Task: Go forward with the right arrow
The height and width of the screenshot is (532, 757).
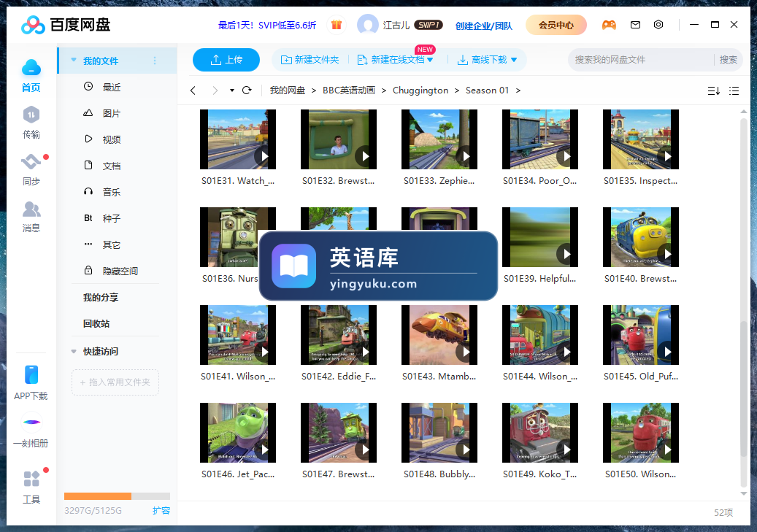Action: pyautogui.click(x=215, y=90)
